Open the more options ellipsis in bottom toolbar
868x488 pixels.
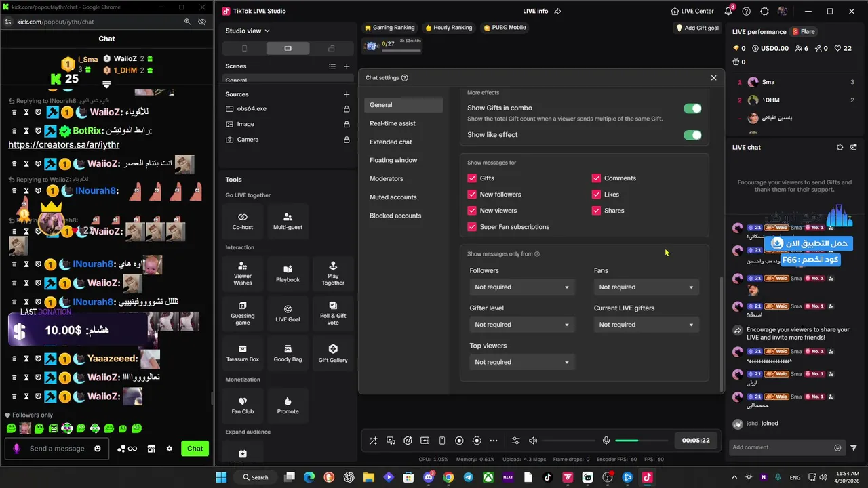(494, 441)
